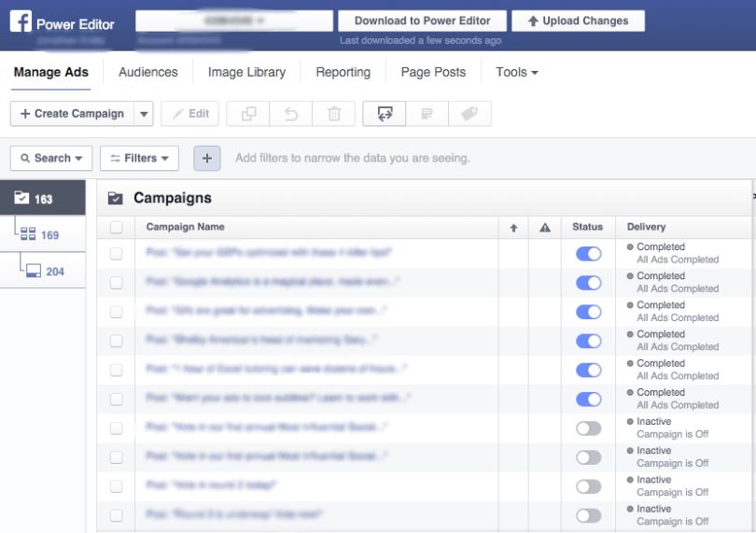Image resolution: width=756 pixels, height=533 pixels.
Task: Open the first campaign name link
Action: [x=269, y=252]
